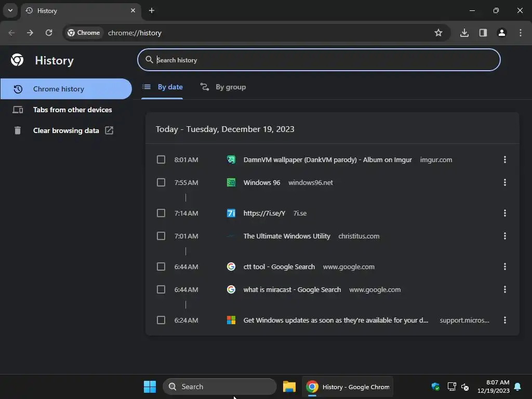The width and height of the screenshot is (532, 399).
Task: Check the 7:14 AM 7i.se entry checkbox
Action: coord(161,213)
